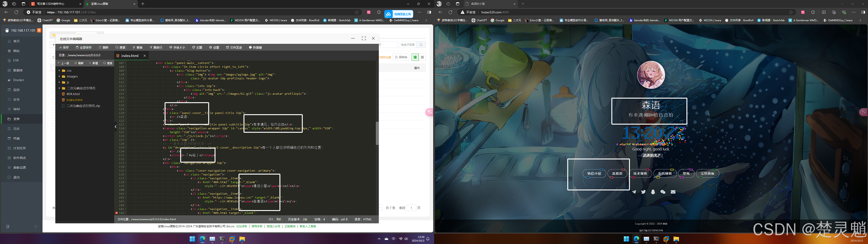Click the file search magnifier button
The image size is (868, 244).
click(421, 45)
